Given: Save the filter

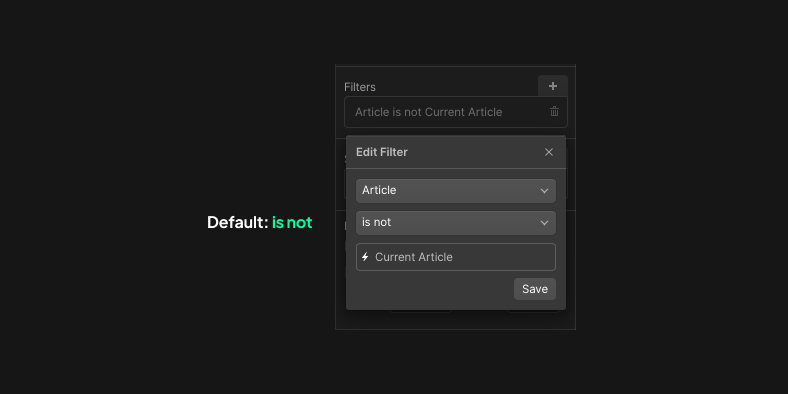Looking at the screenshot, I should pyautogui.click(x=535, y=289).
